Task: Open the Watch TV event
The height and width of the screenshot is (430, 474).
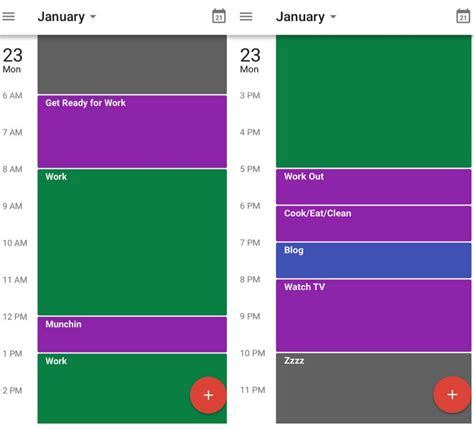Action: coord(374,316)
